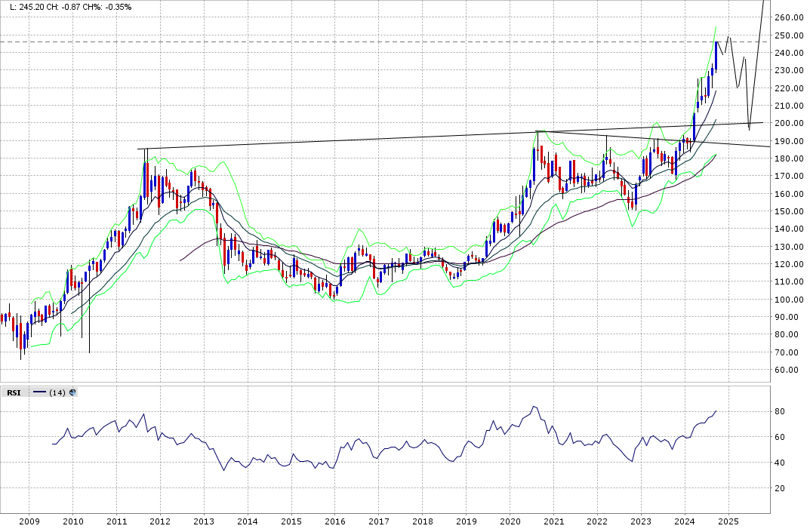Click the RSI indicator label
810x532 pixels.
pos(14,392)
